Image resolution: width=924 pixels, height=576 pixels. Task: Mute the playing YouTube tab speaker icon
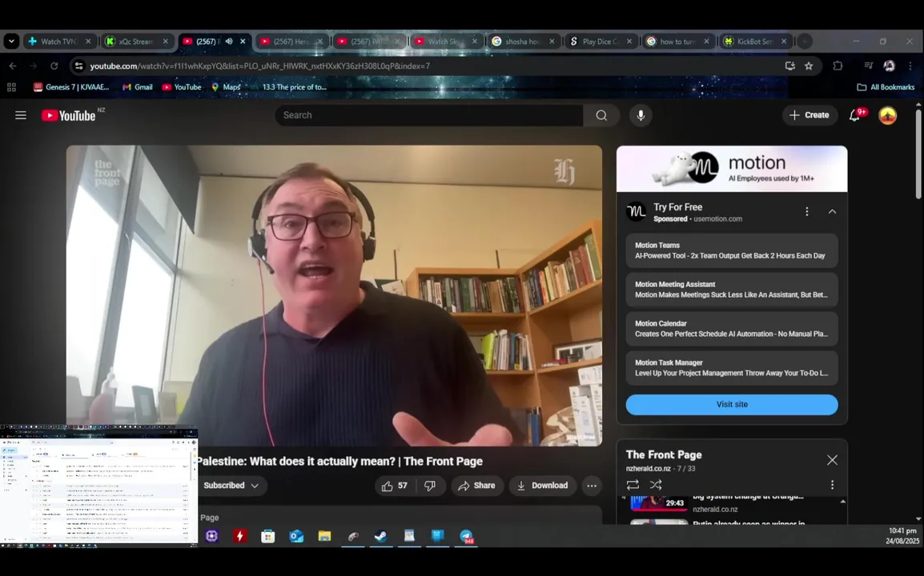[x=229, y=42]
